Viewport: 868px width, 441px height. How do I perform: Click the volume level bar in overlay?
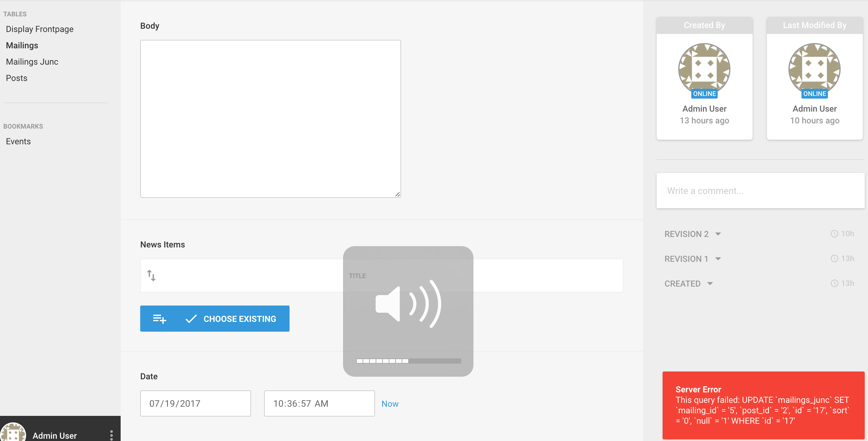click(408, 361)
